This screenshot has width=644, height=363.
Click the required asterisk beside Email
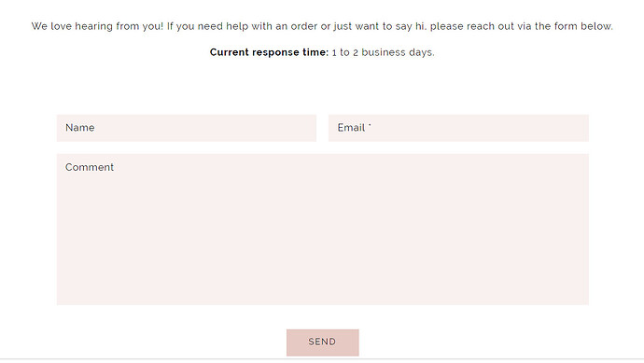pos(370,125)
